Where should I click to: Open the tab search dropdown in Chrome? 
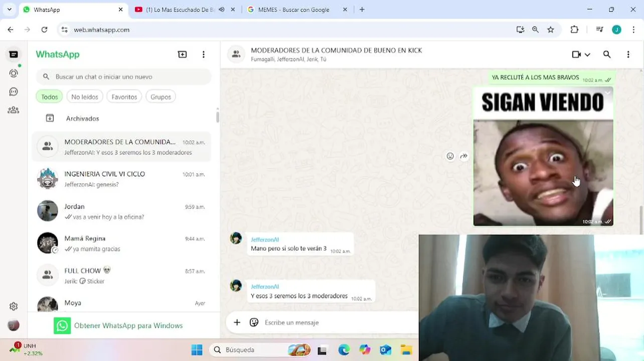click(x=9, y=10)
